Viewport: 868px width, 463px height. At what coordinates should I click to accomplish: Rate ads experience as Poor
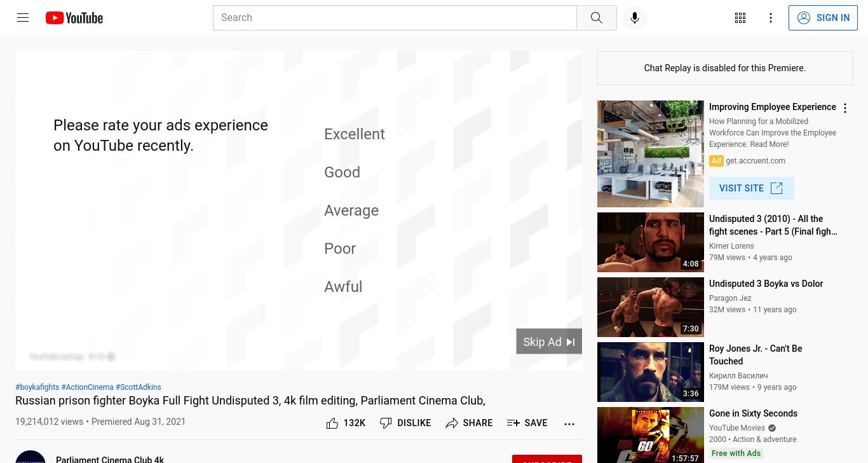pyautogui.click(x=340, y=249)
